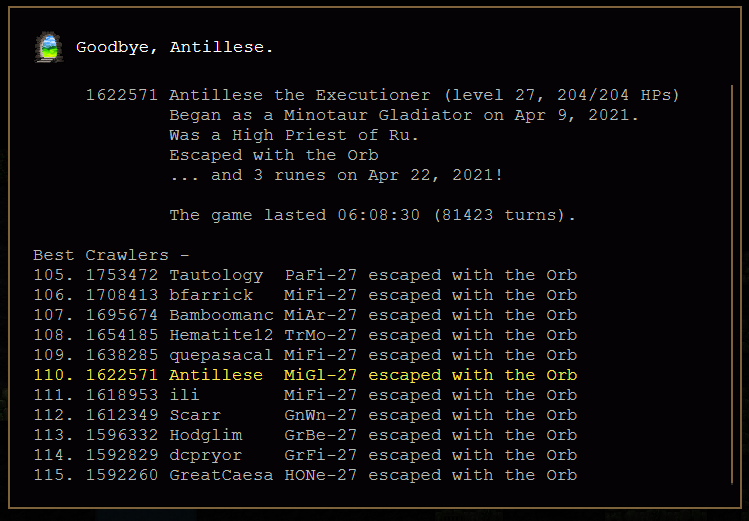The width and height of the screenshot is (749, 521).
Task: Click Scarr's GnWn-27 score line
Action: [305, 415]
